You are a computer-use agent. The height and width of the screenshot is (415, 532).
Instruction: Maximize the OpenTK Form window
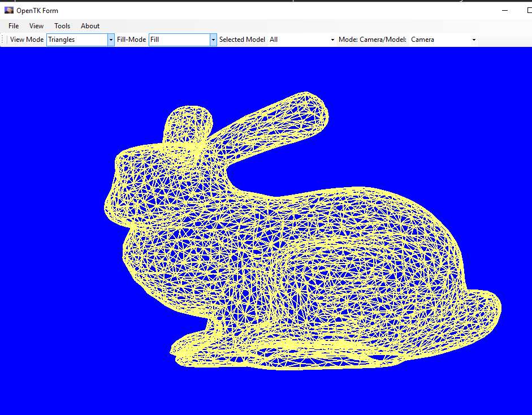pos(529,11)
